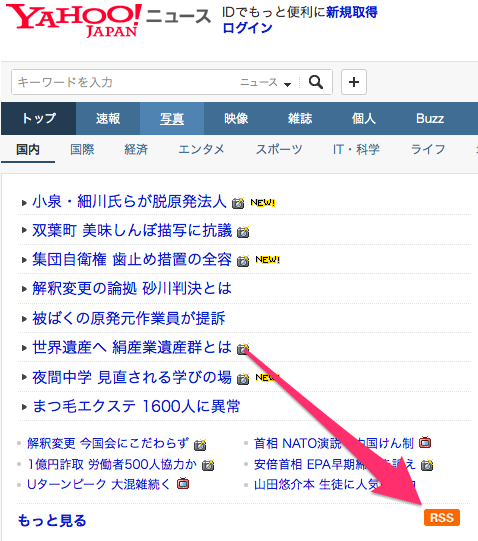The height and width of the screenshot is (541, 478).
Task: Click the plus button beside search box
Action: (x=354, y=82)
